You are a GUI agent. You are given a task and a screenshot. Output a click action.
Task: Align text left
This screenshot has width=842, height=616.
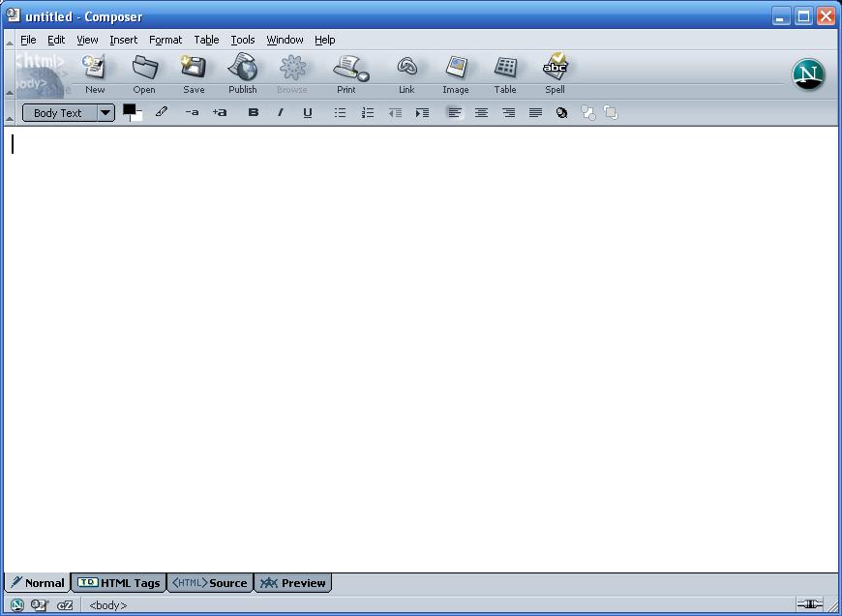(454, 113)
